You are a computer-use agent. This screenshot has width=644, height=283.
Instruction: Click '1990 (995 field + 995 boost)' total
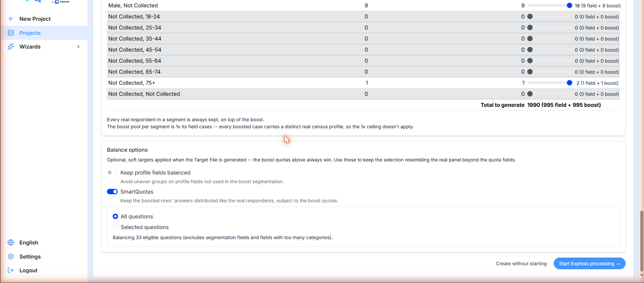click(x=564, y=105)
